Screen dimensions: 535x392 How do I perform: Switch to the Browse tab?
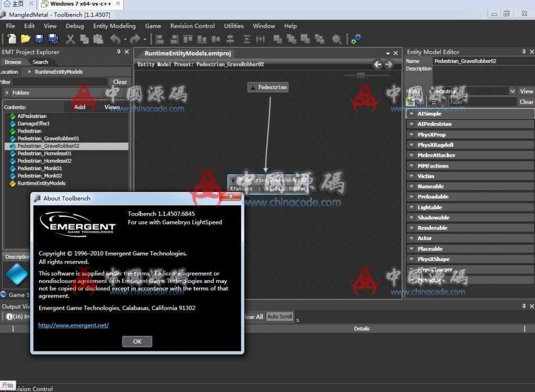(x=13, y=62)
